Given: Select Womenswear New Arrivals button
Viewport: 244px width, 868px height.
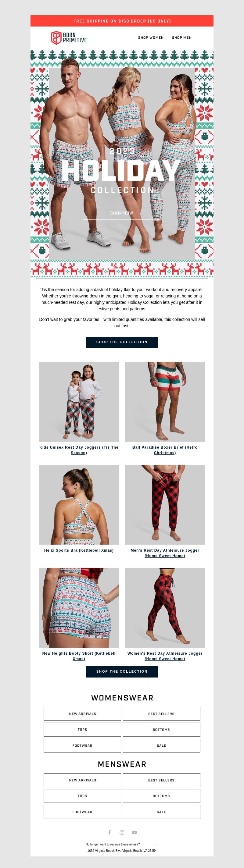Looking at the screenshot, I should [x=82, y=714].
